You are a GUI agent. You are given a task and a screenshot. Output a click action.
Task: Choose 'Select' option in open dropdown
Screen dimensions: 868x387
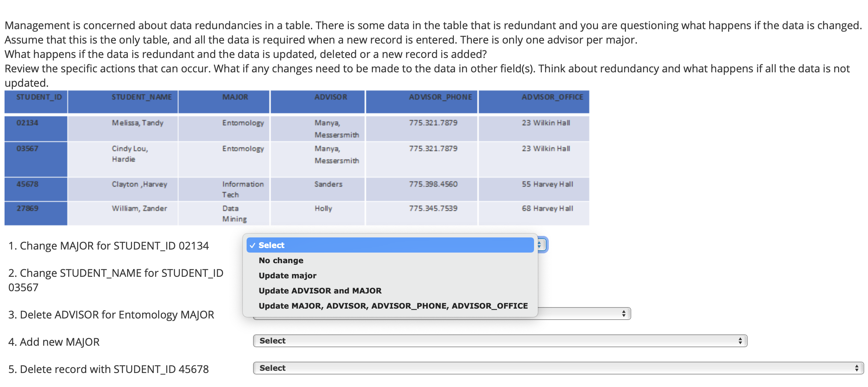coord(390,245)
